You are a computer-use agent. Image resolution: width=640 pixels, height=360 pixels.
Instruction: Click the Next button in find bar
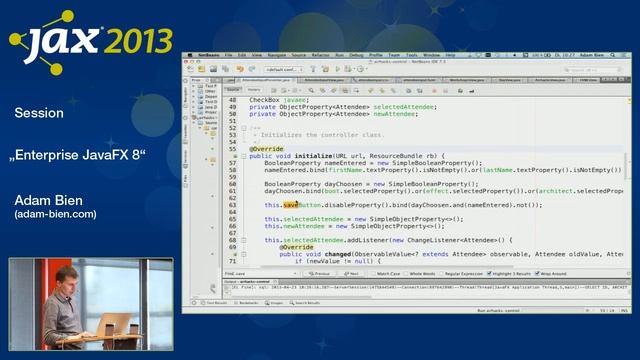[351, 273]
